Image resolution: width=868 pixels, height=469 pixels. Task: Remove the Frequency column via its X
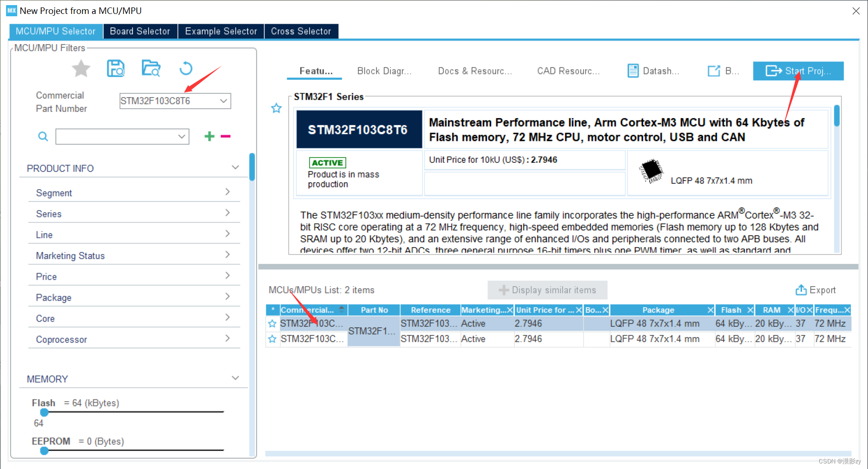(847, 310)
